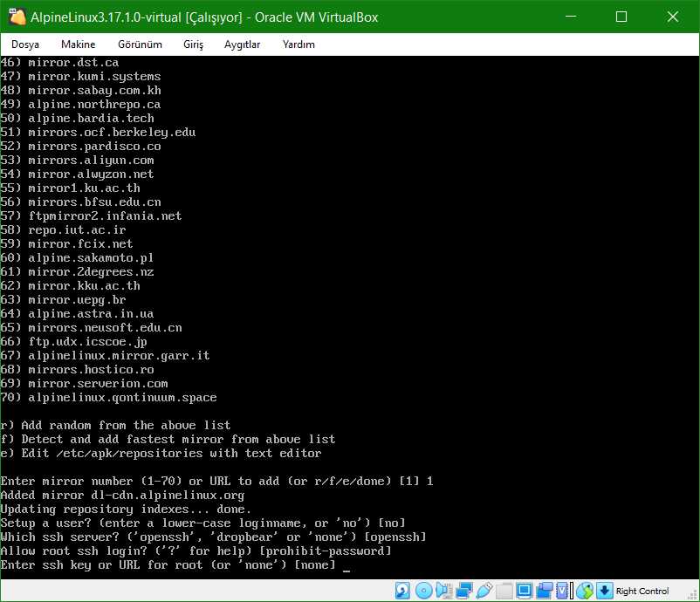The width and height of the screenshot is (700, 602).
Task: Click the VirtualBox title bar app icon
Action: coord(17,17)
